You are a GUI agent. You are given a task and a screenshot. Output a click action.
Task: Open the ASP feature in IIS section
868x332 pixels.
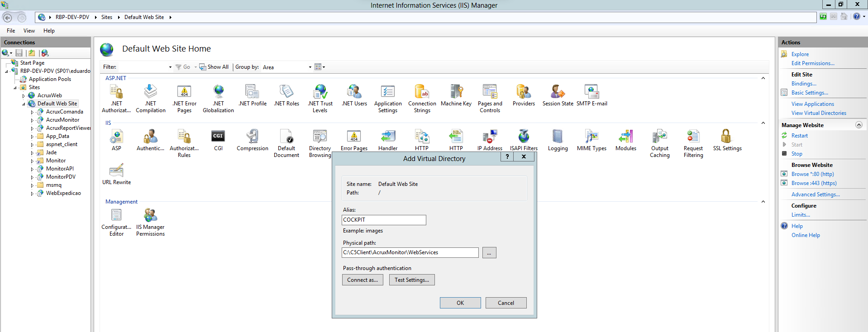pyautogui.click(x=116, y=140)
